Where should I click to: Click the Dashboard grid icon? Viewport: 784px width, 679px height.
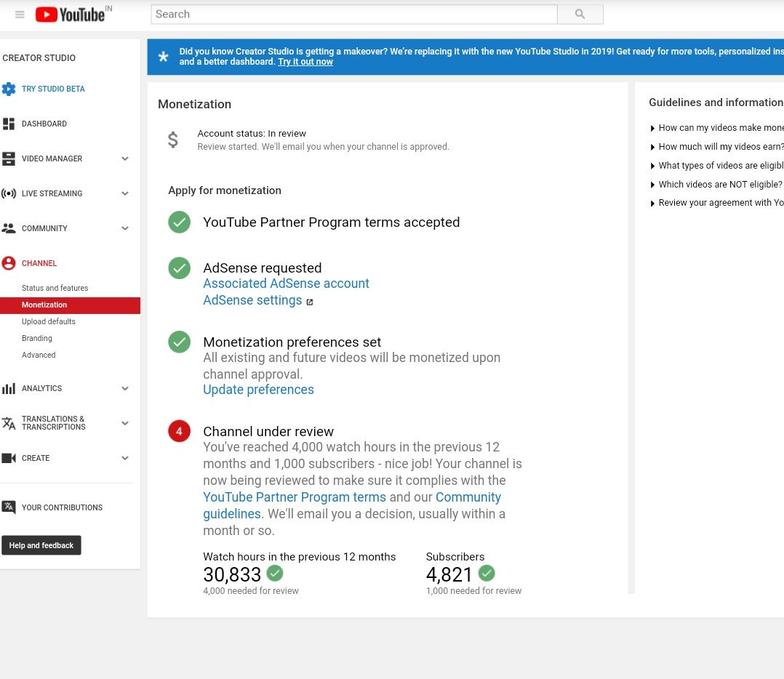pos(9,124)
